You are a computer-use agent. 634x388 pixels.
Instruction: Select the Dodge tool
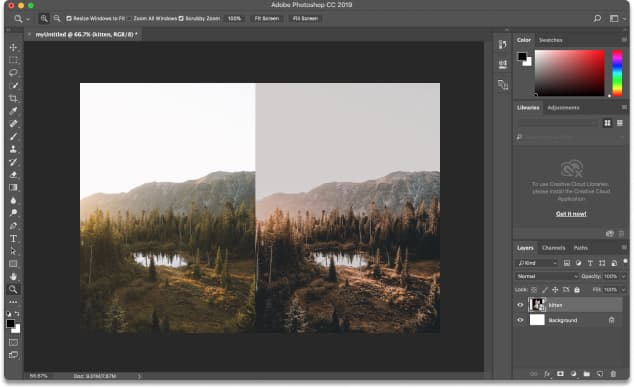click(x=13, y=213)
